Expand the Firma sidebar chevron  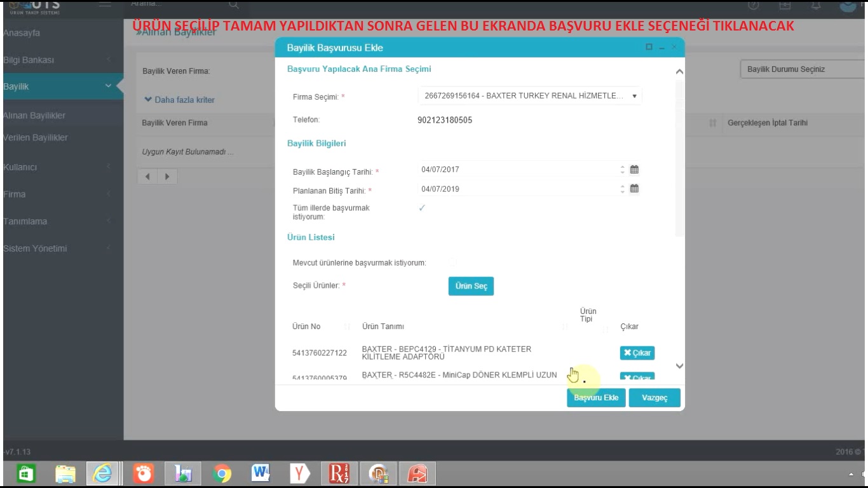click(109, 194)
